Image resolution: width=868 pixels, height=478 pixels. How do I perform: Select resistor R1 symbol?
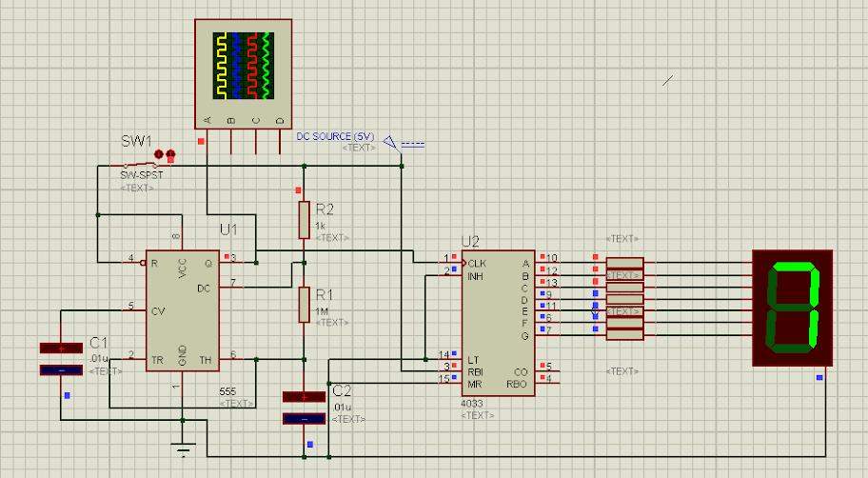point(304,305)
